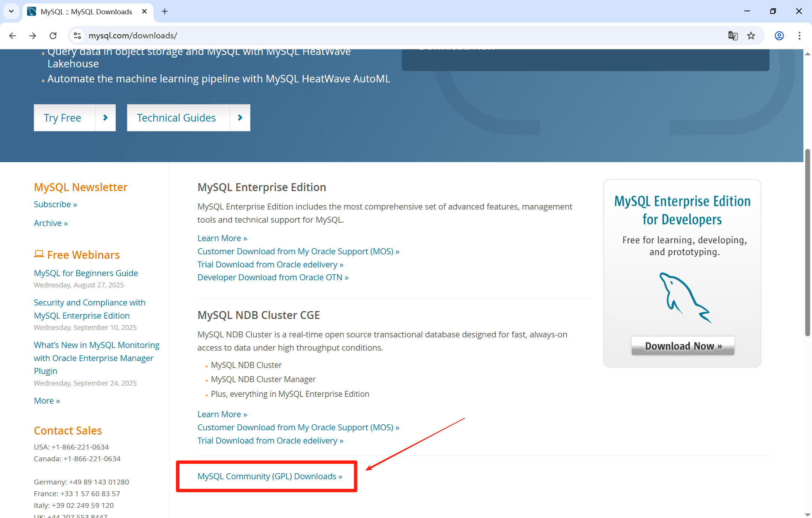
Task: Click the Download Now button for Developers
Action: [683, 346]
